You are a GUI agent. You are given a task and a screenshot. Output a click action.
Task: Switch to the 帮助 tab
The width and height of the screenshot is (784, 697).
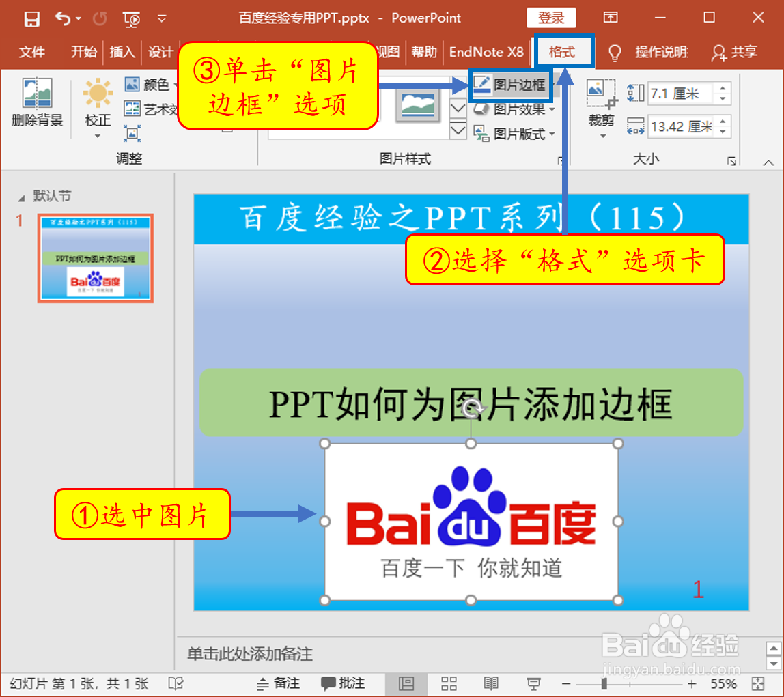point(424,52)
